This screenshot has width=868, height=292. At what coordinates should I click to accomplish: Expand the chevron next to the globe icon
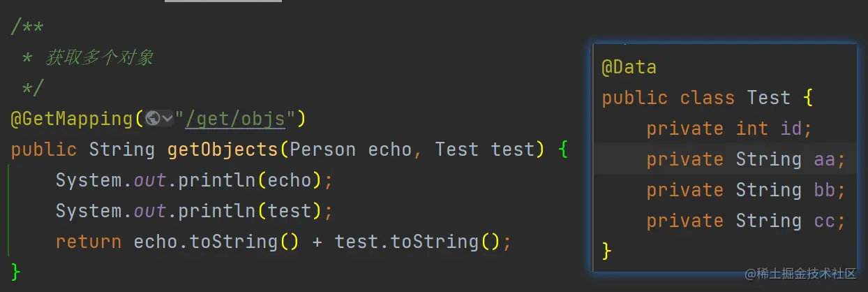pyautogui.click(x=167, y=119)
